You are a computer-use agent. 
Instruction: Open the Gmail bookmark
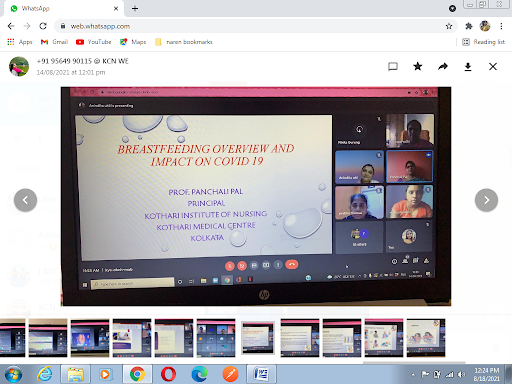click(54, 42)
